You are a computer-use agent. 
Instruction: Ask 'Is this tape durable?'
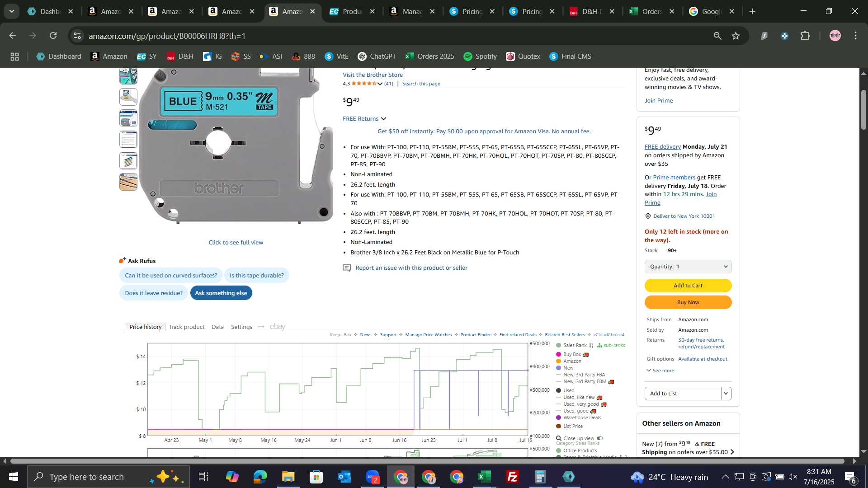(256, 275)
